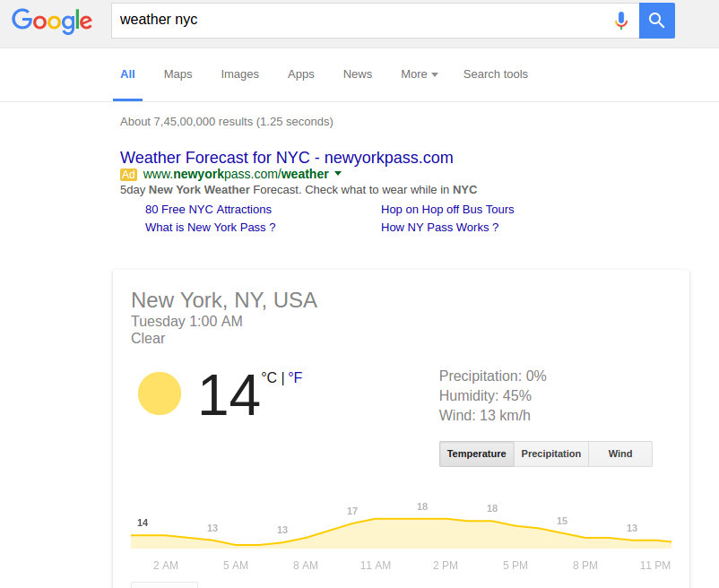
Task: Click the yellow Ad badge
Action: (x=128, y=174)
